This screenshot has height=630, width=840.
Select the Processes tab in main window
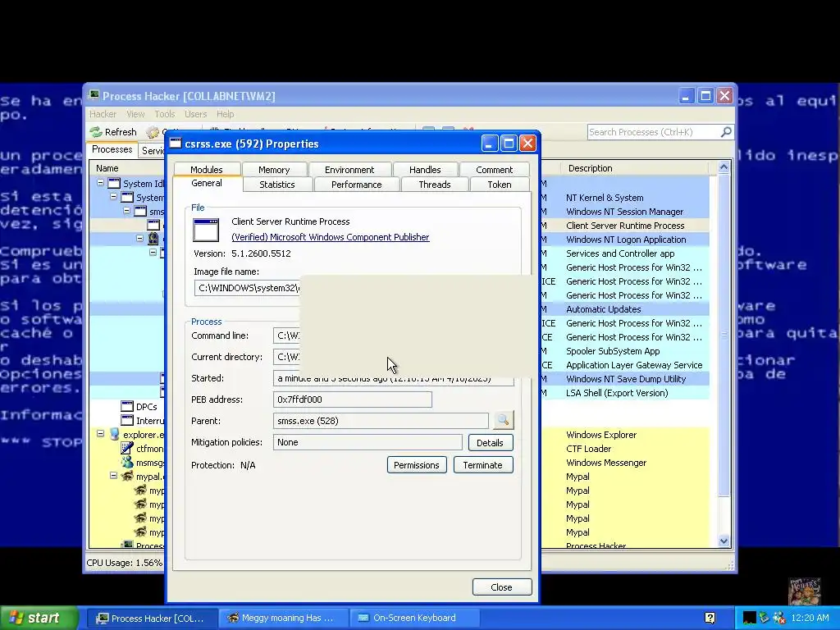point(112,149)
